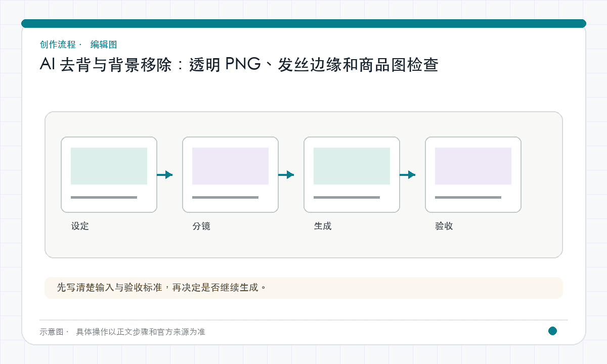
Task: Click the arrow between 生成 and 验收
Action: pyautogui.click(x=408, y=175)
